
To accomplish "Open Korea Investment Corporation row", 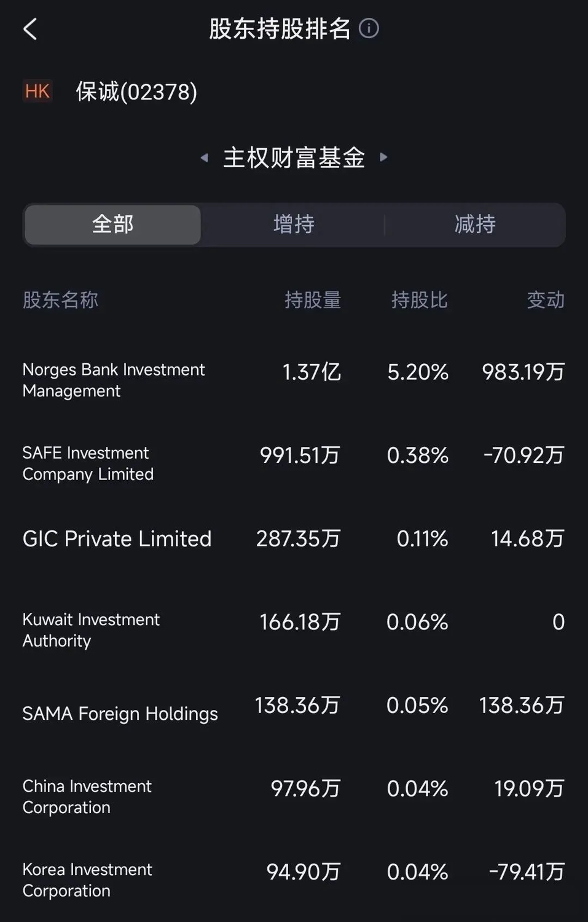I will 294,880.
